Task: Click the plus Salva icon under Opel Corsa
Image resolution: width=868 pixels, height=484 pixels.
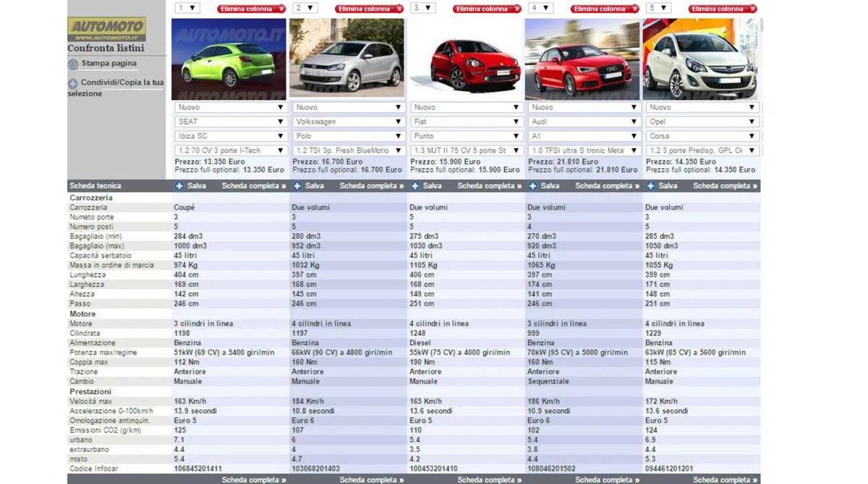Action: pos(651,186)
